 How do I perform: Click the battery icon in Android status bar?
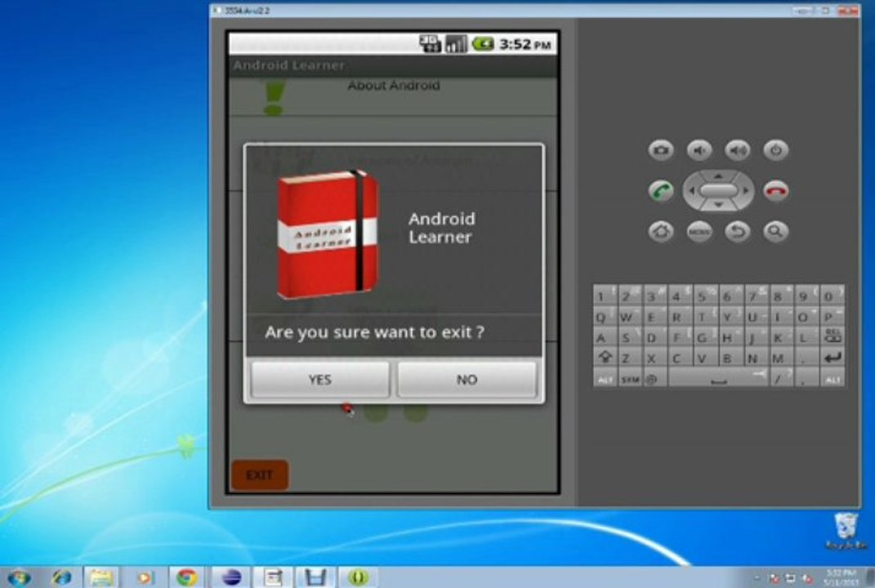point(483,43)
